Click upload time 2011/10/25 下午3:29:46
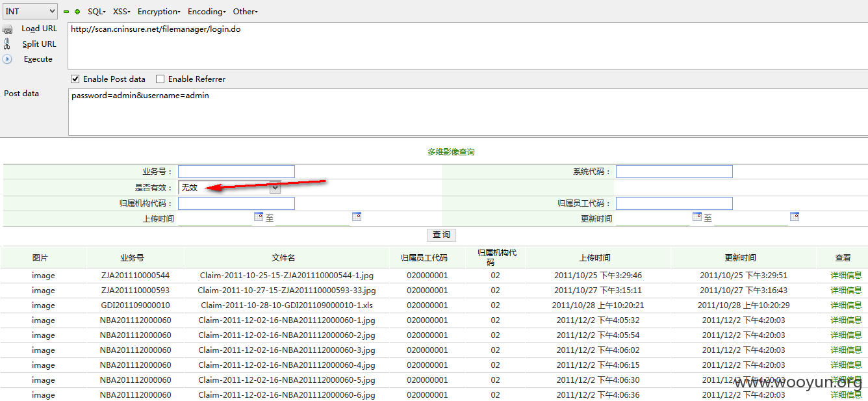 click(598, 276)
